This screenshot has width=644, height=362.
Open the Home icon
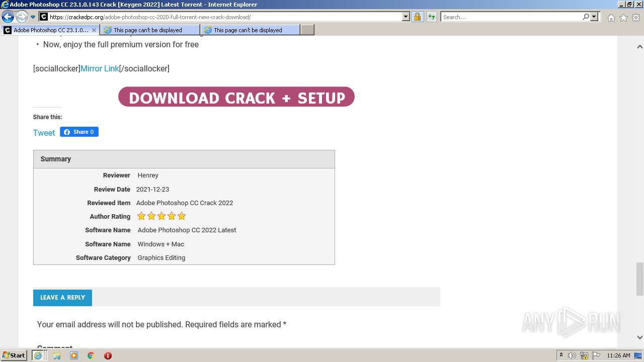tap(611, 18)
